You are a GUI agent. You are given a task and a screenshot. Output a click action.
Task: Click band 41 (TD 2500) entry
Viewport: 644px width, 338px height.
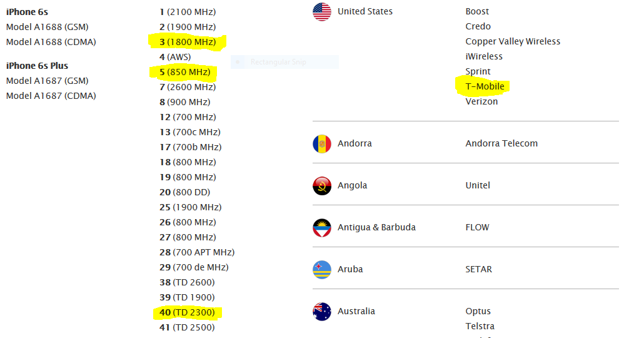click(x=187, y=327)
